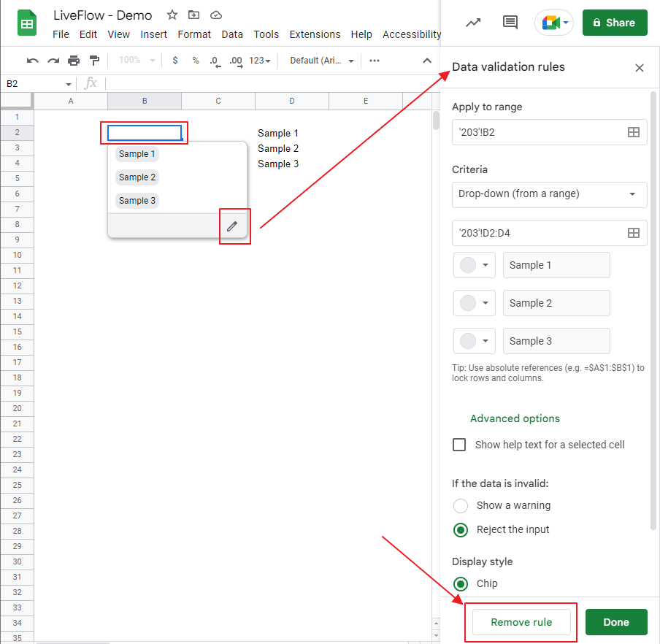
Task: Open the zoom 100% dropdown
Action: click(137, 60)
